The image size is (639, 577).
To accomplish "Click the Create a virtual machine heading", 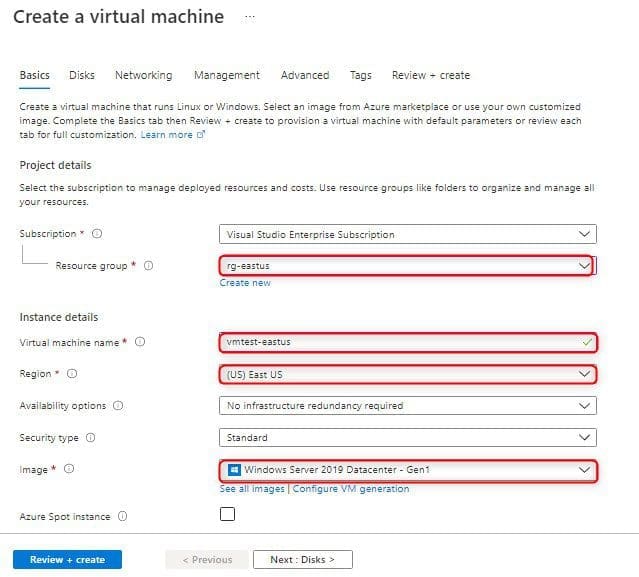I will 119,17.
